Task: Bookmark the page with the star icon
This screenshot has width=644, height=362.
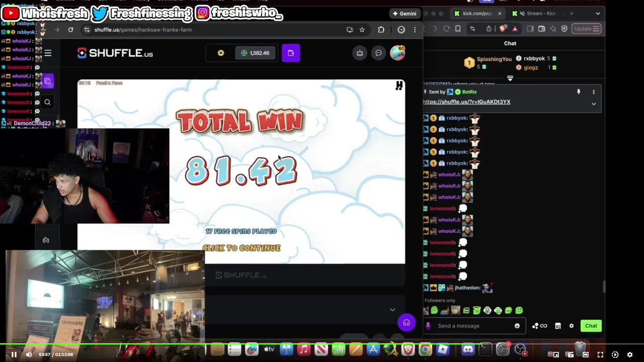Action: coord(362,30)
